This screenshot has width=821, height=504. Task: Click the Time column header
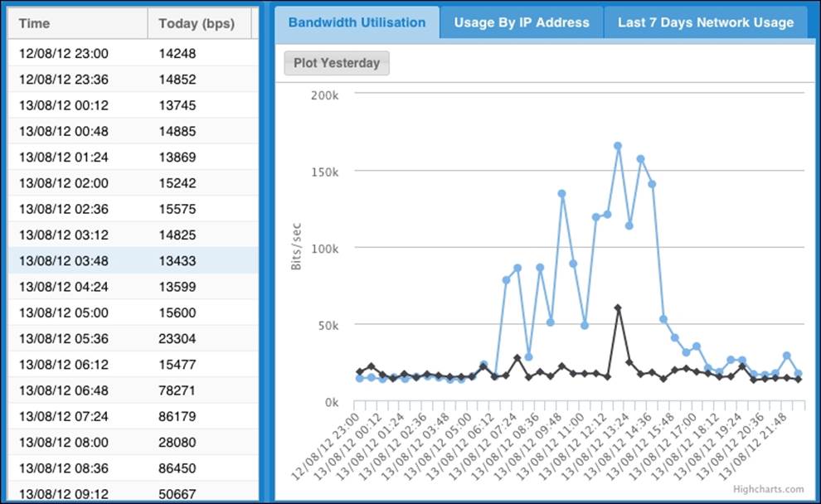click(x=34, y=23)
